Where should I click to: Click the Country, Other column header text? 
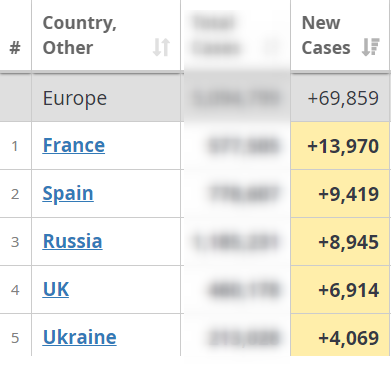[80, 35]
